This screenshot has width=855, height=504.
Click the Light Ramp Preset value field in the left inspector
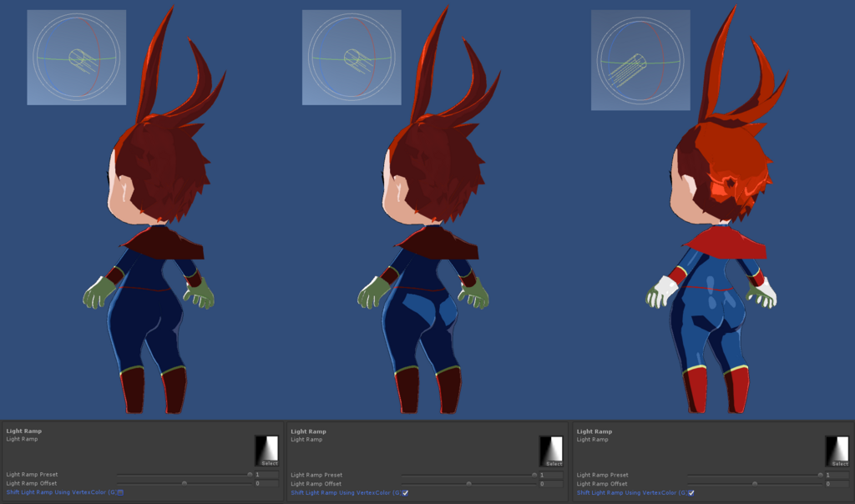pyautogui.click(x=266, y=475)
